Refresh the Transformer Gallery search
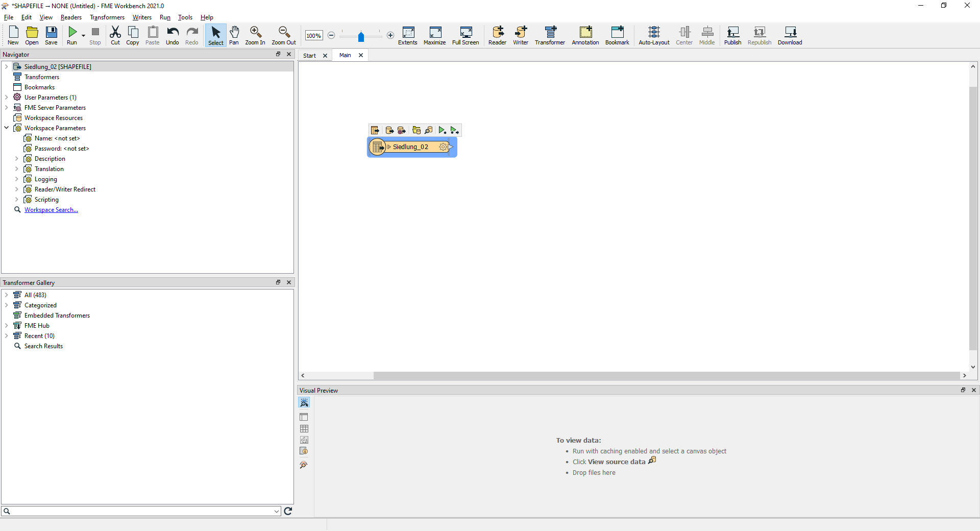 288,511
